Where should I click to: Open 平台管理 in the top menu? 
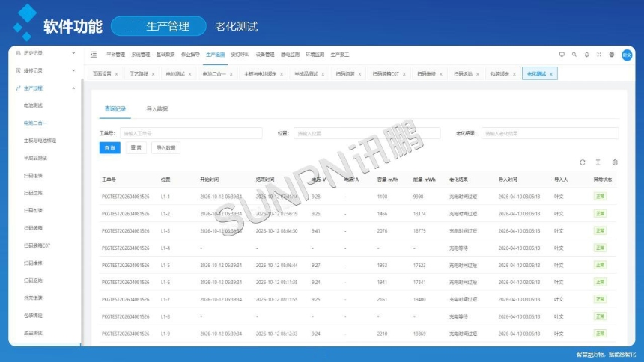115,55
